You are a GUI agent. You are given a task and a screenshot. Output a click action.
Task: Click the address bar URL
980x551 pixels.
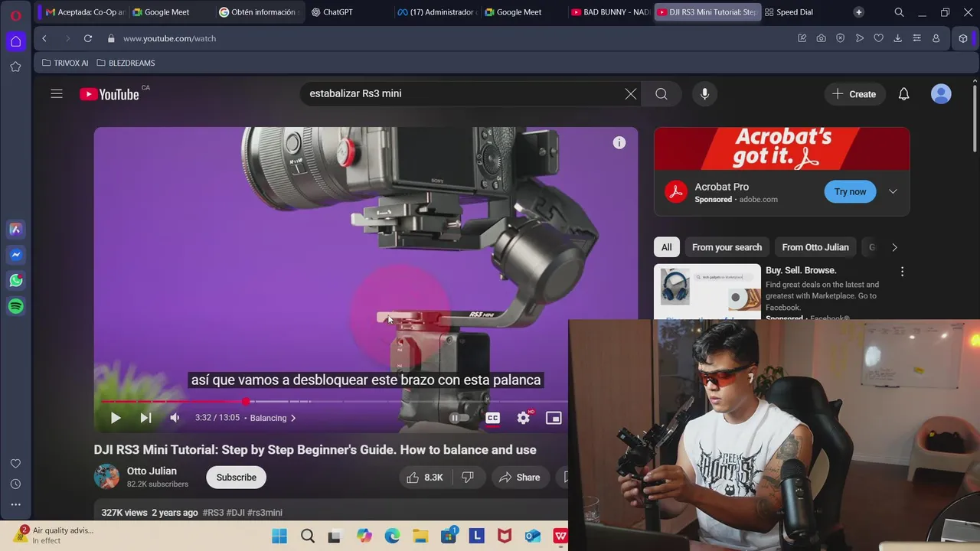coord(169,38)
